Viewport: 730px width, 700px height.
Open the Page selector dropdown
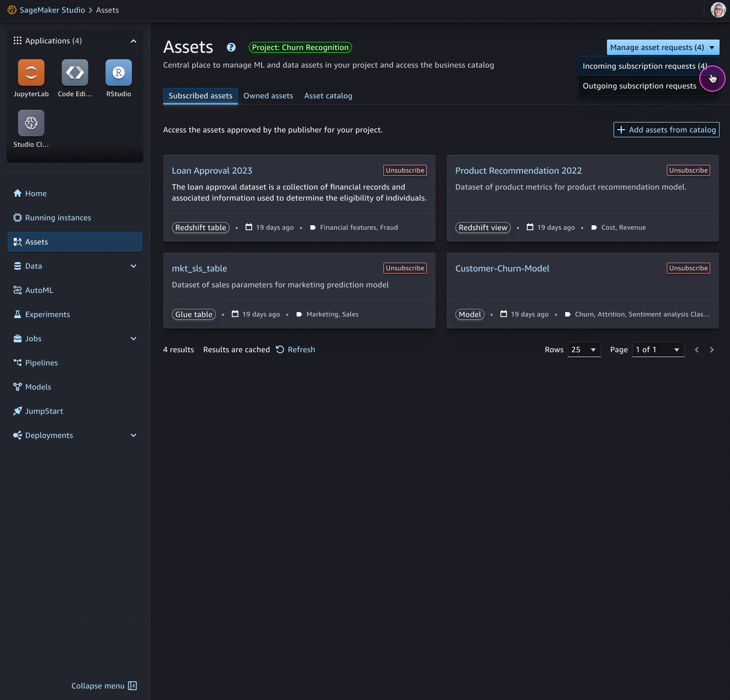[x=658, y=349]
